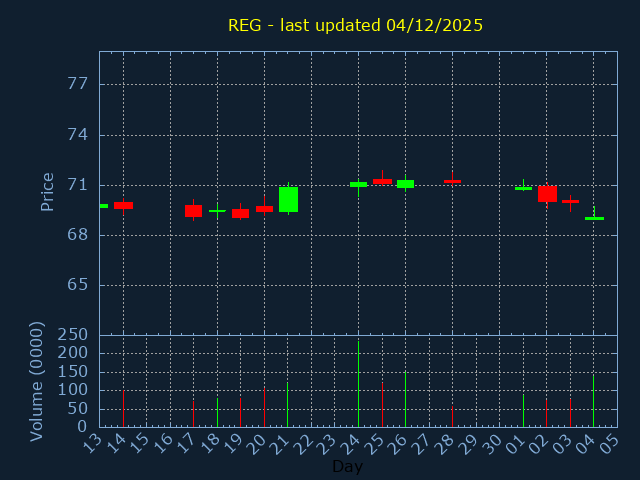The image size is (640, 480).
Task: Click the red volume bar on day 20
Action: pos(264,407)
